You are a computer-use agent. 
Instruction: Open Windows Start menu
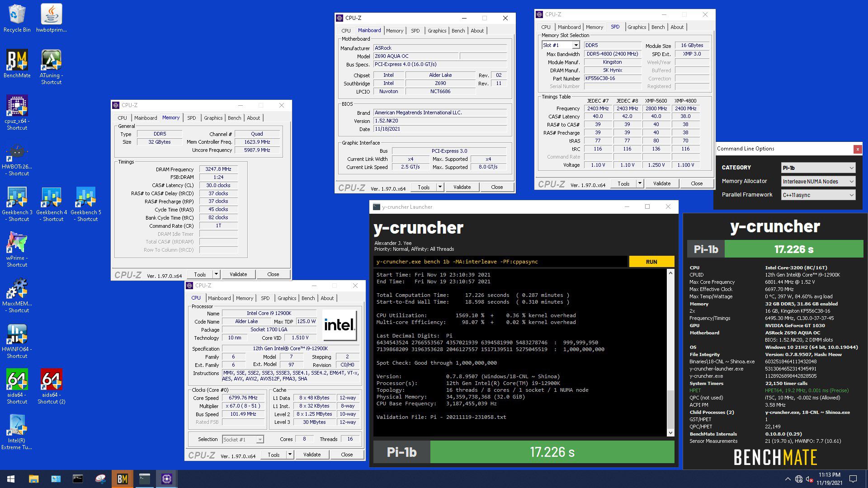click(x=11, y=479)
